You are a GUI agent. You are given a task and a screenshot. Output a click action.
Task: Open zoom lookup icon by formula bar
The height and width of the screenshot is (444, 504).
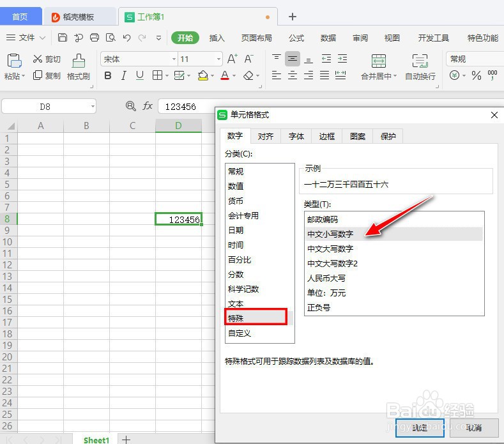(x=130, y=106)
